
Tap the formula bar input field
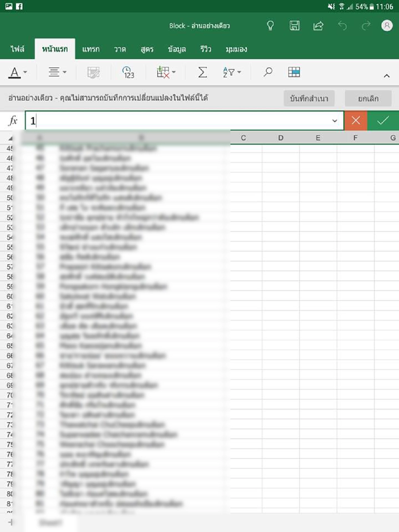click(180, 121)
